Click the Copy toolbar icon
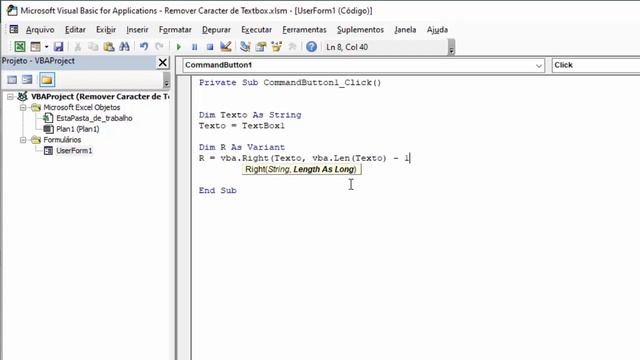This screenshot has height=360, width=640. click(x=93, y=47)
